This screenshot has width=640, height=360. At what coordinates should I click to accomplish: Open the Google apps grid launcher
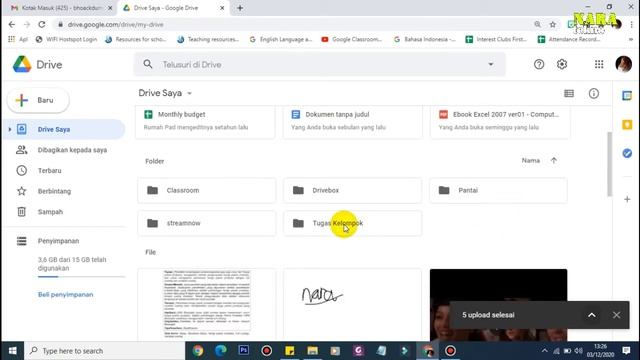599,64
